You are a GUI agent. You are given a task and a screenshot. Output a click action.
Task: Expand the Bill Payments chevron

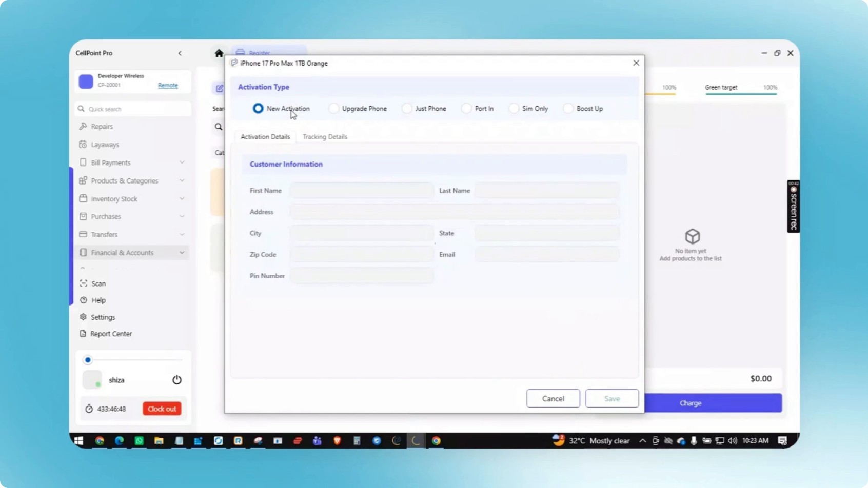click(182, 162)
